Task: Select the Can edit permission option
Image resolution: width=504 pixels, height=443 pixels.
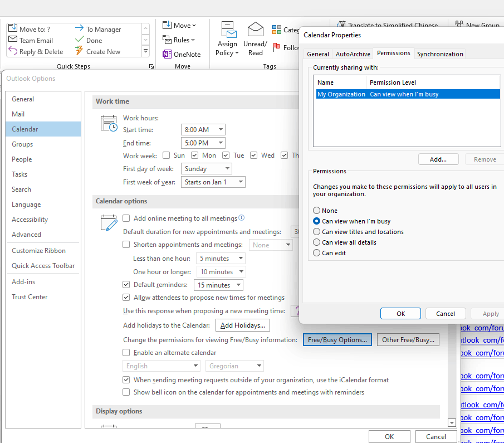Action: pos(317,253)
